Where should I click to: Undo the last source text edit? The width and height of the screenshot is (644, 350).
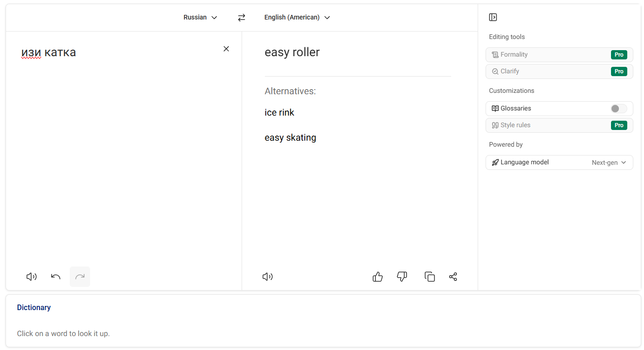[56, 277]
